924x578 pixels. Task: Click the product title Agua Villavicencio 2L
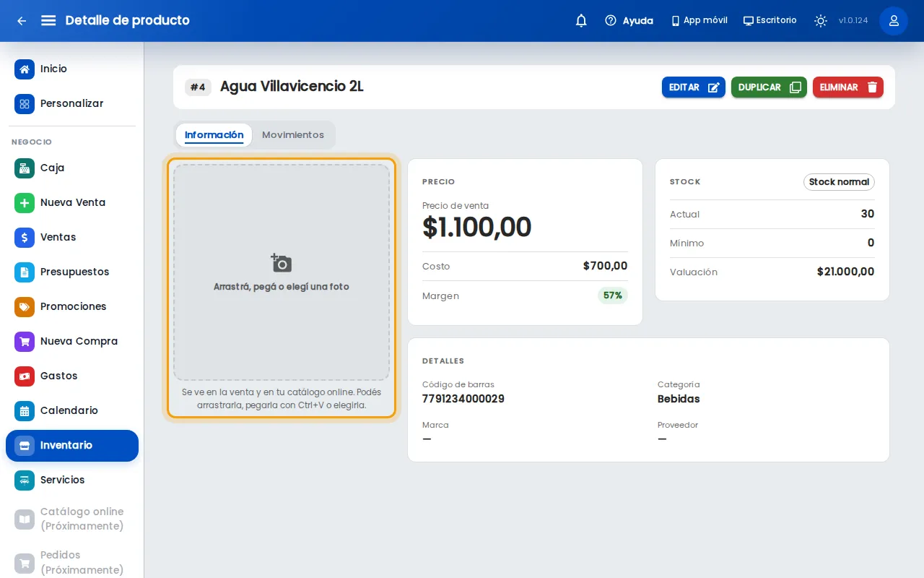coord(292,87)
